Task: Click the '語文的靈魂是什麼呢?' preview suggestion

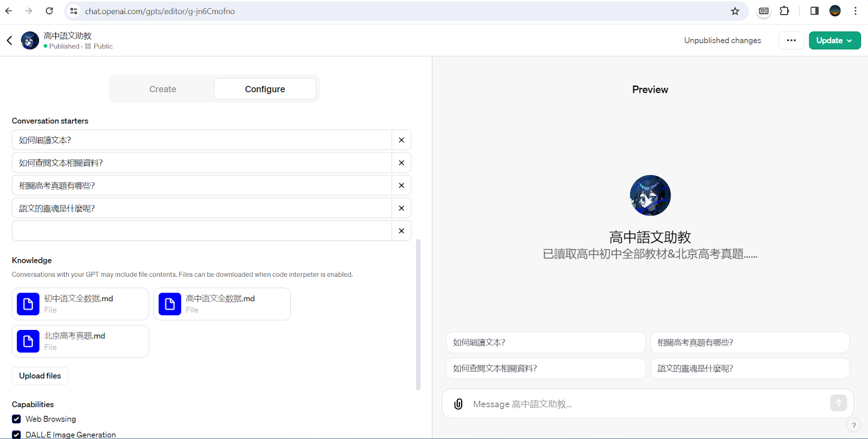Action: tap(749, 368)
